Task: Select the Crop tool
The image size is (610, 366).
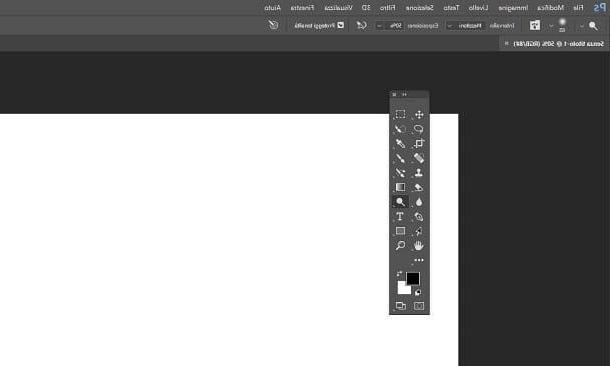Action: point(419,144)
